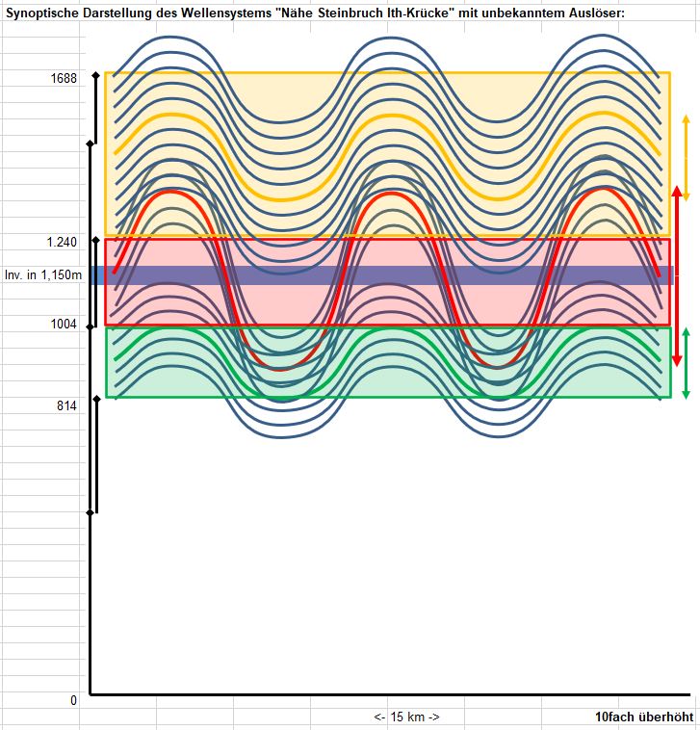Select the '10fach überhöht' text
Screen dimensions: 700x730
coord(643,717)
